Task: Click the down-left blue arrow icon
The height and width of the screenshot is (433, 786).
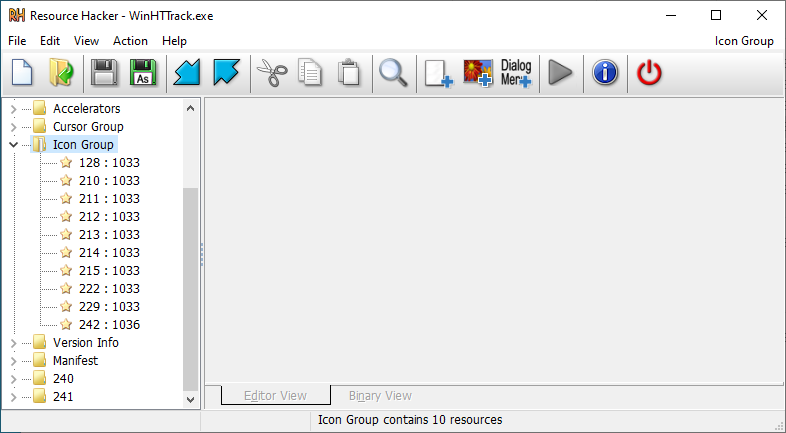Action: coord(187,73)
